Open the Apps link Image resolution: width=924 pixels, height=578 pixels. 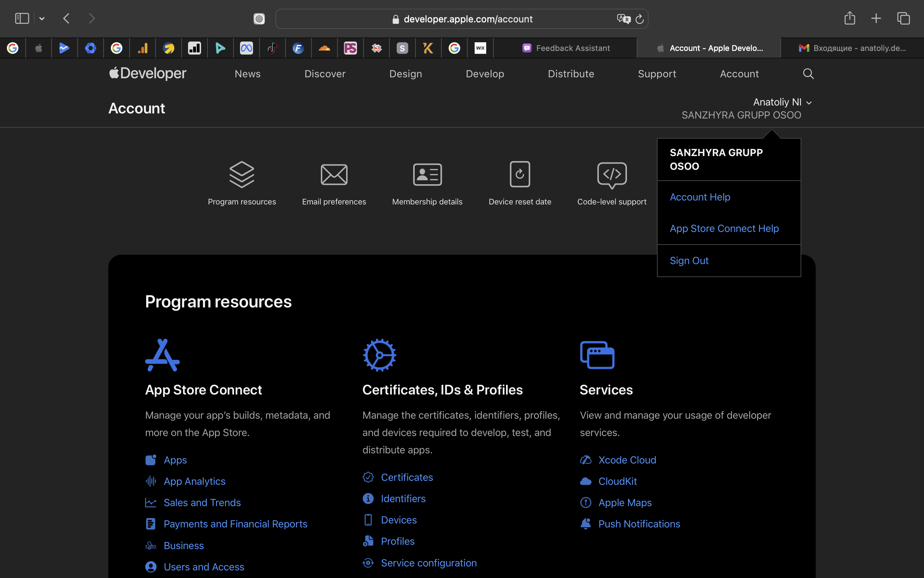pos(175,460)
